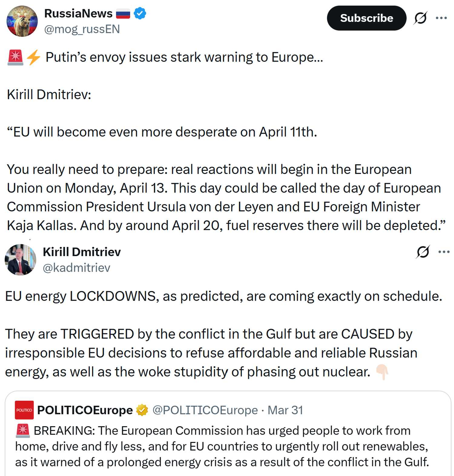
Task: Click POLITICOEurope gold verified badge
Action: coord(142,410)
